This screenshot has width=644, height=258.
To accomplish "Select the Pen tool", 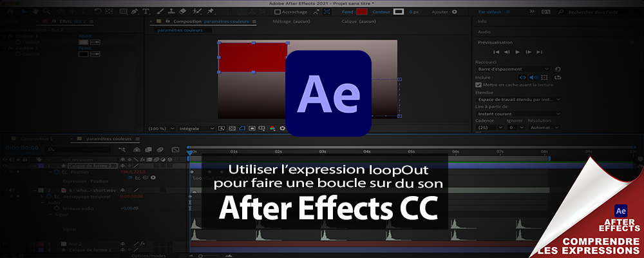I will point(135,12).
